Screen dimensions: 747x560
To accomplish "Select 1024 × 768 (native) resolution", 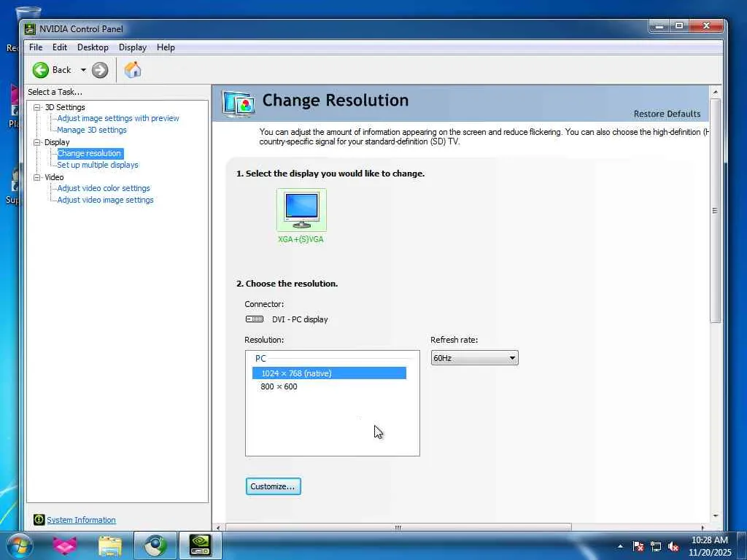I will 329,373.
